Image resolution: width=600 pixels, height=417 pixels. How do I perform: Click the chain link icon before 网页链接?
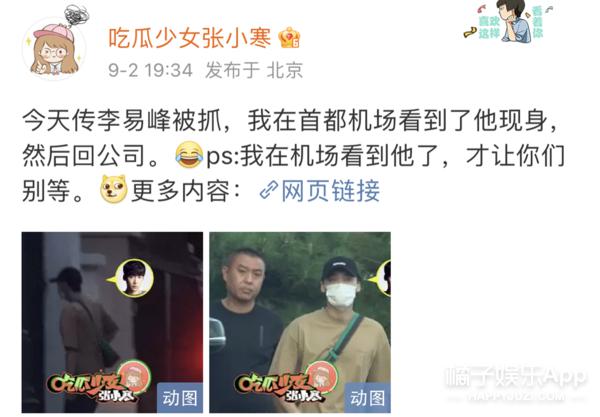tap(269, 190)
